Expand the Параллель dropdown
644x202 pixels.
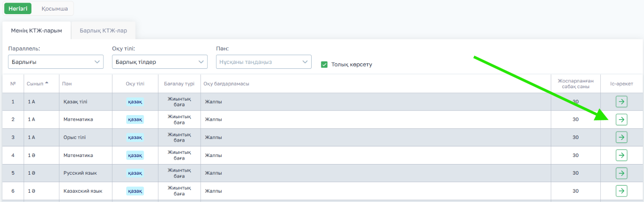[56, 62]
